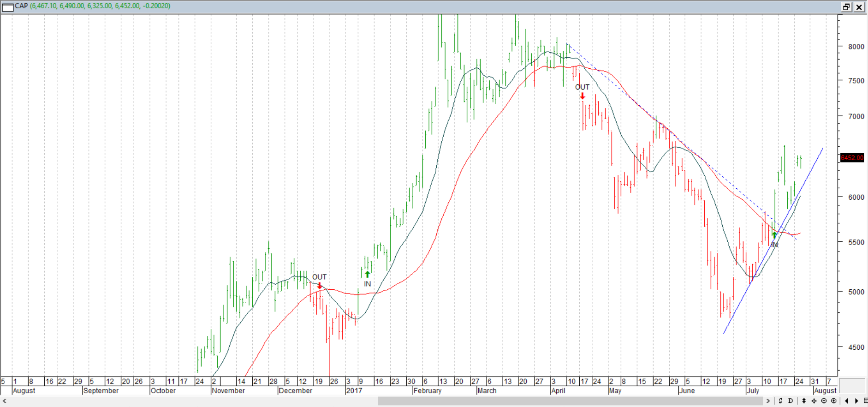Click the 6000 price axis label
This screenshot has width=868, height=407.
pos(856,197)
